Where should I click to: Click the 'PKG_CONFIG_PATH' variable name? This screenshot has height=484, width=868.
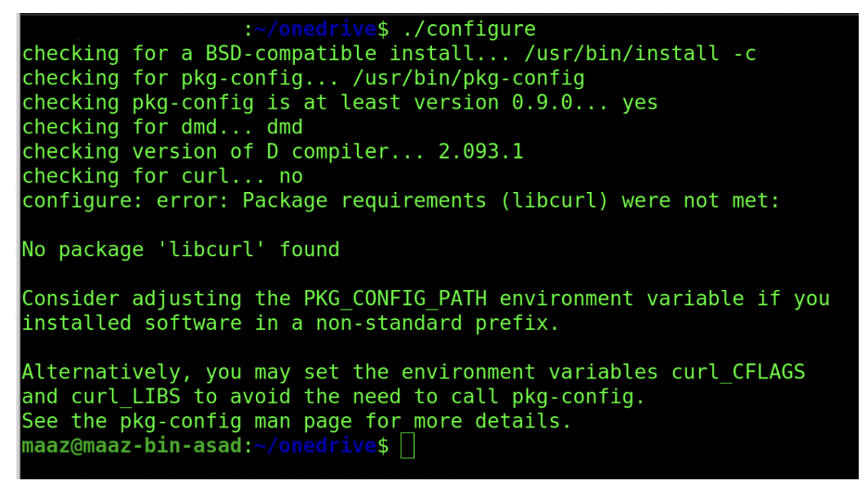[395, 299]
